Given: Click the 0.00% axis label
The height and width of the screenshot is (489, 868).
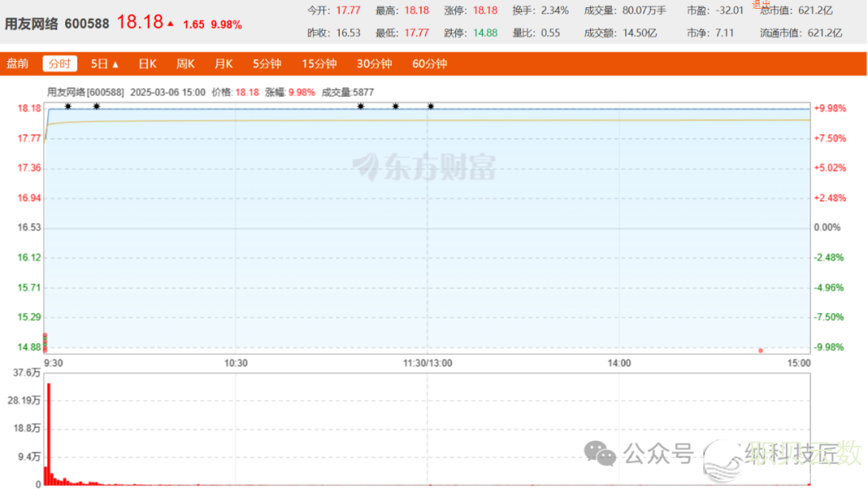Looking at the screenshot, I should (x=827, y=228).
